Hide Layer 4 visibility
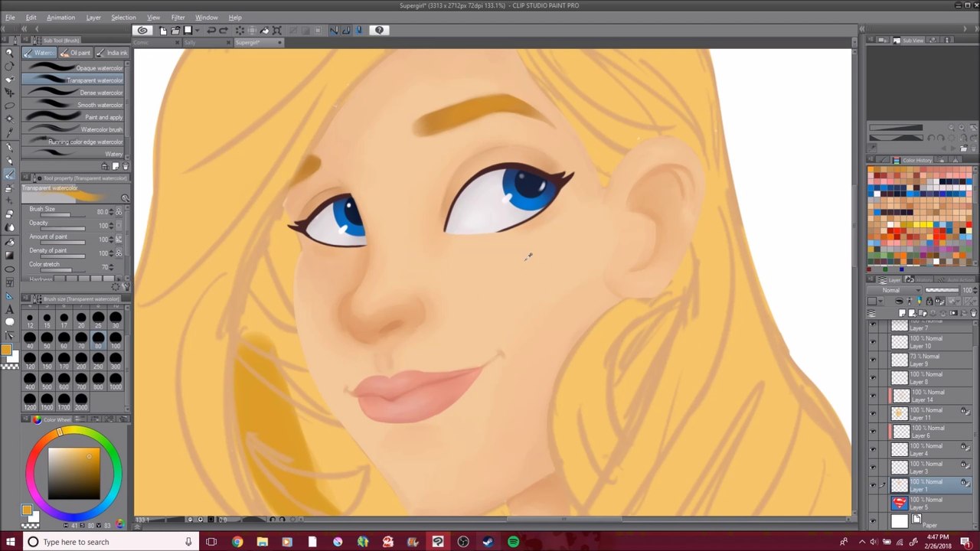Image resolution: width=980 pixels, height=551 pixels. 873,449
